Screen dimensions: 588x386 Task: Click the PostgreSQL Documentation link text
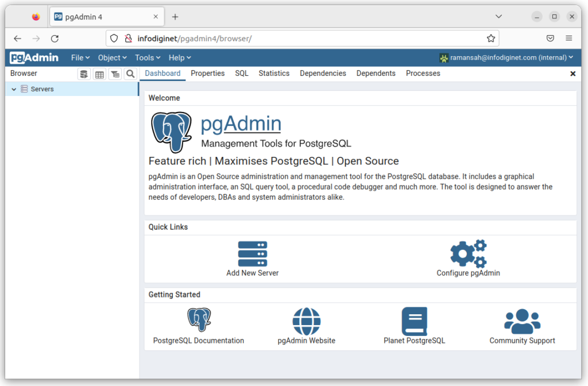[x=199, y=340]
